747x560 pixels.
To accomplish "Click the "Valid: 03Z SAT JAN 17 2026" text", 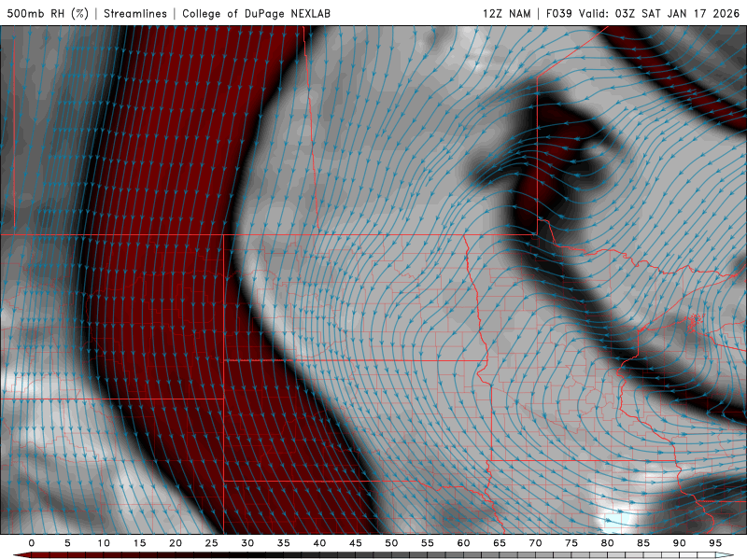I will (659, 13).
